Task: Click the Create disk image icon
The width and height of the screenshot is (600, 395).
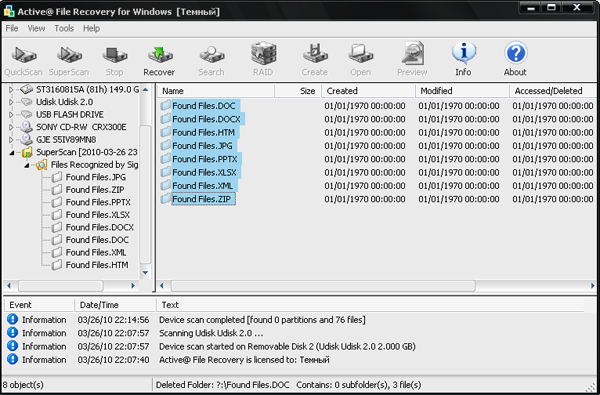Action: (x=315, y=54)
